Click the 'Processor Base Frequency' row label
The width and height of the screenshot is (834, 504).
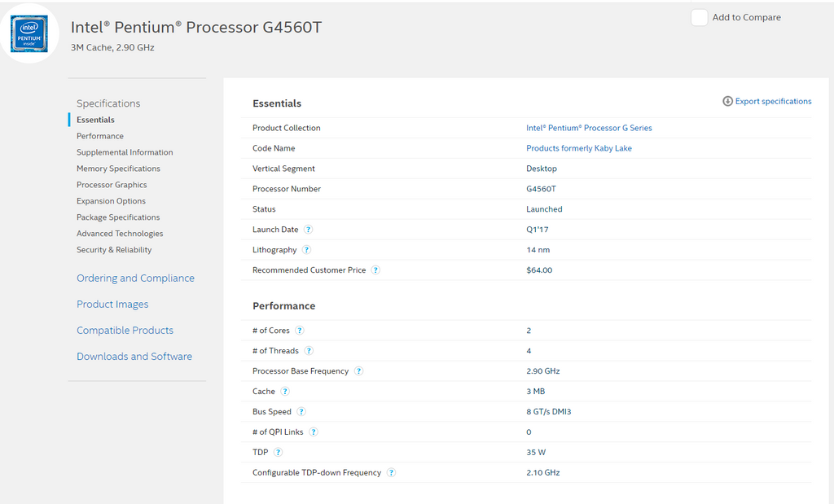point(301,371)
